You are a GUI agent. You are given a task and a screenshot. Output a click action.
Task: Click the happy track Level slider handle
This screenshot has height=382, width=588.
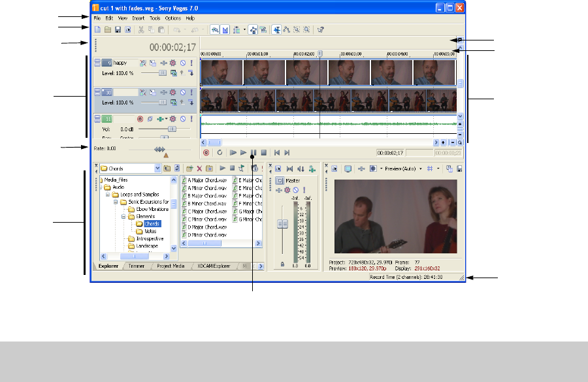163,73
